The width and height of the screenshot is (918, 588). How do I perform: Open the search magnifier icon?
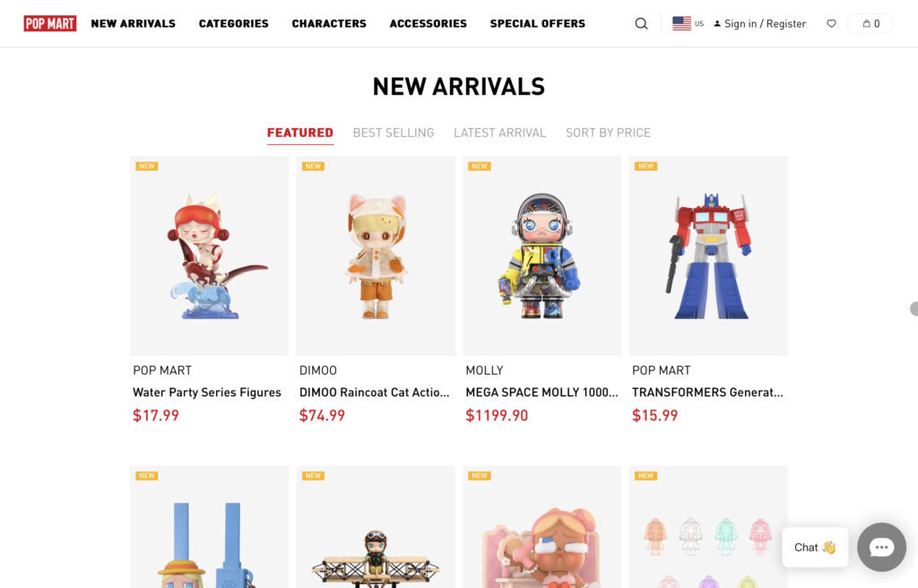(x=641, y=23)
